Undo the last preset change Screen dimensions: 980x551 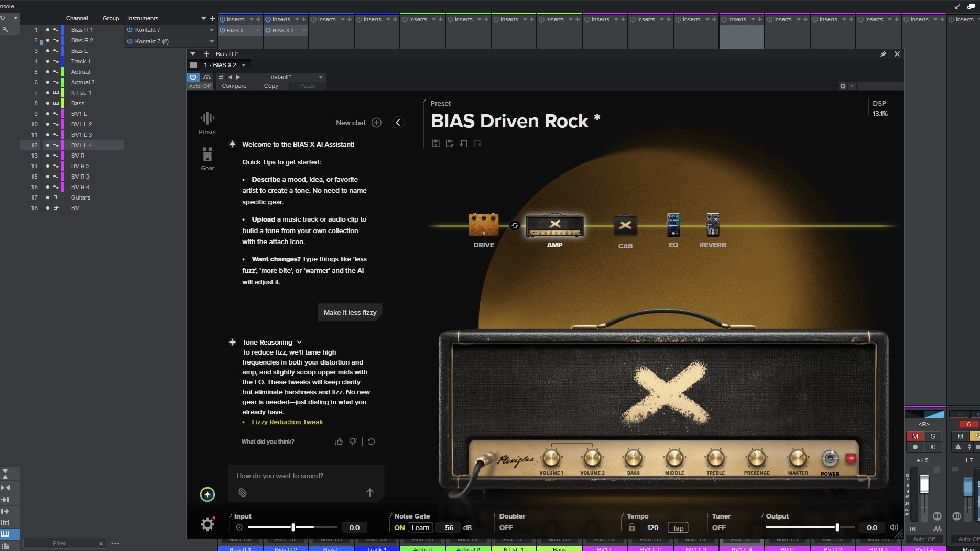coord(463,144)
